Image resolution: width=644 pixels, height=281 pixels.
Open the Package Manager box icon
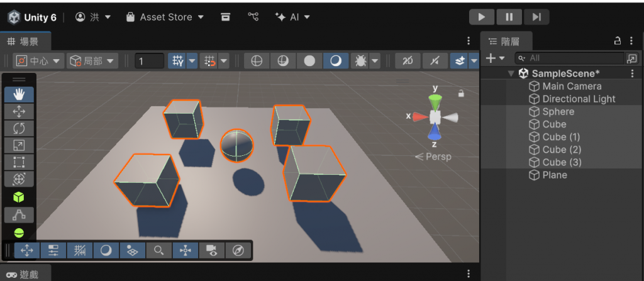pos(225,17)
